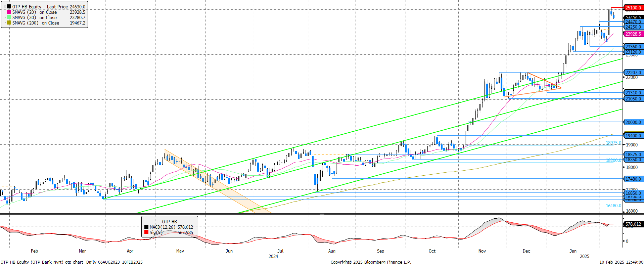Click the Oct month label on time axis

(432, 251)
